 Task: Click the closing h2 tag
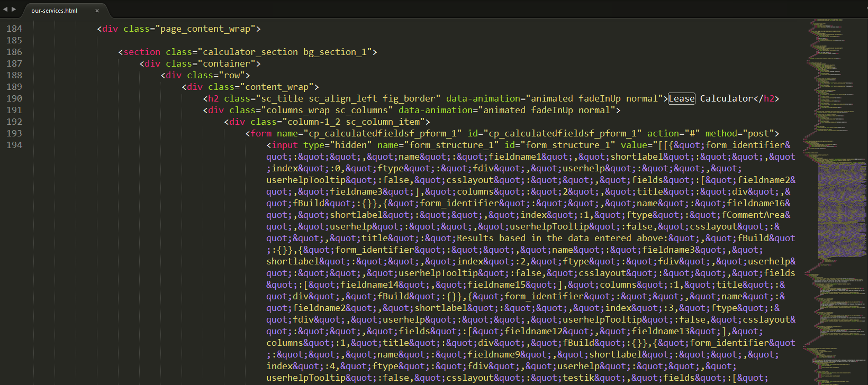point(766,98)
